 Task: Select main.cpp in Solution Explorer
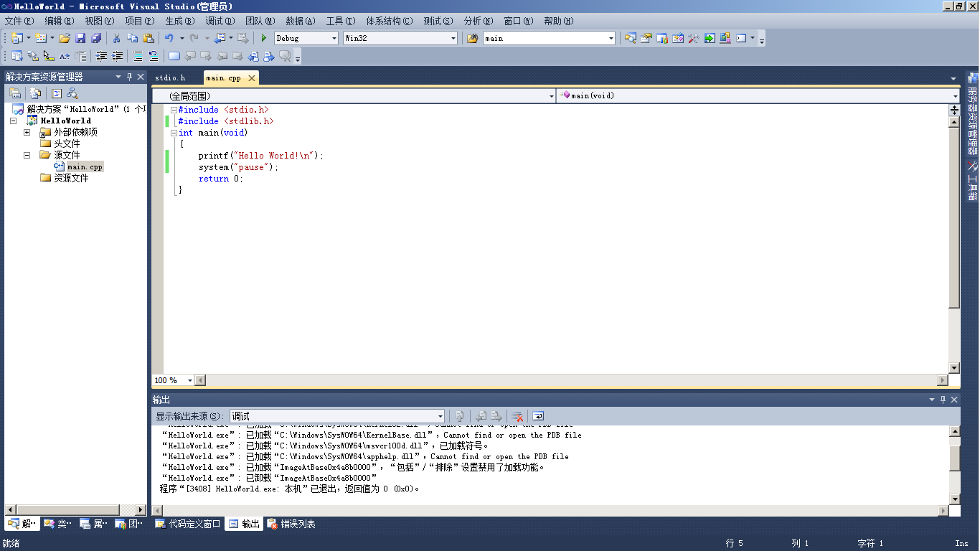(85, 166)
